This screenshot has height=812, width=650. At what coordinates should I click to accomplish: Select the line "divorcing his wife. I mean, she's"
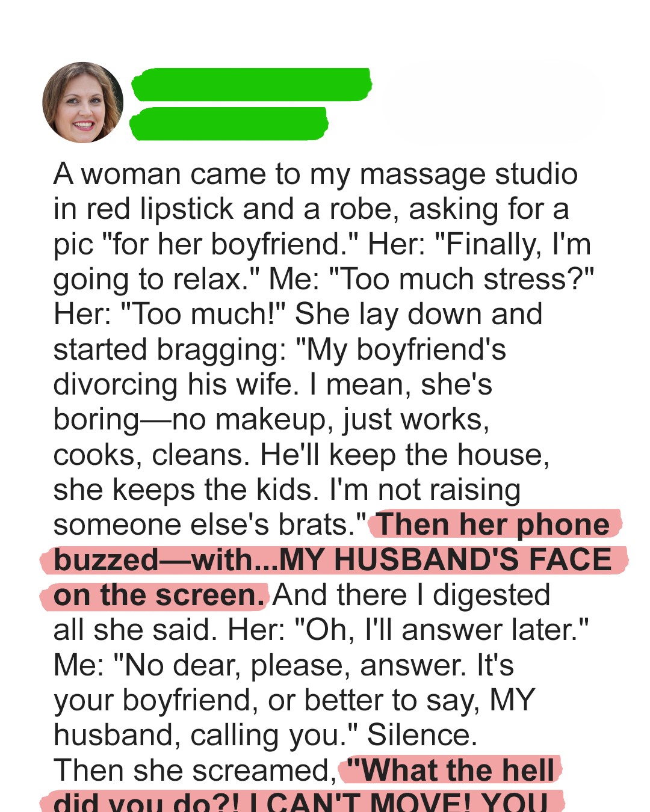point(272,384)
